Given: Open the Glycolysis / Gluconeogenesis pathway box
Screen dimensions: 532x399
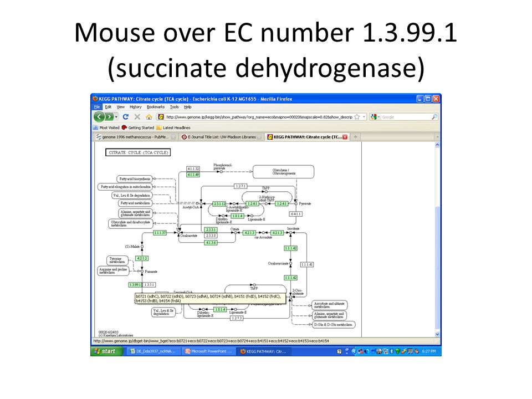Looking at the screenshot, I should click(x=283, y=172).
